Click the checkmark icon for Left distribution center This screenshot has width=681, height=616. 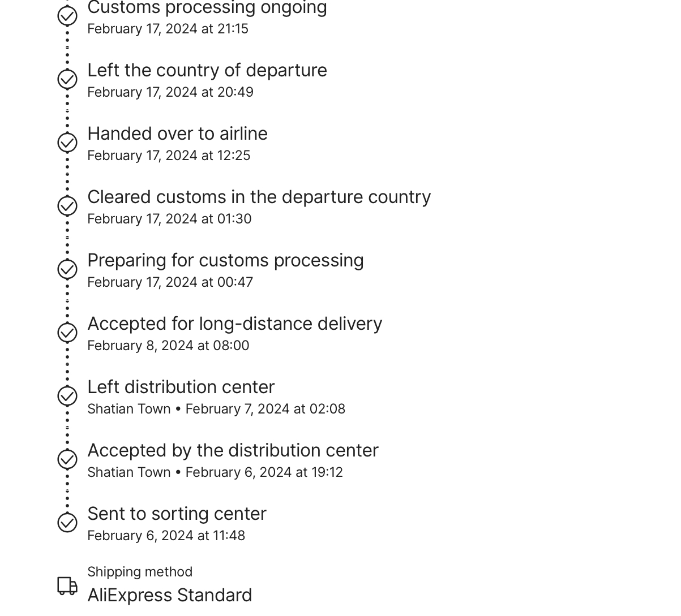click(x=67, y=396)
